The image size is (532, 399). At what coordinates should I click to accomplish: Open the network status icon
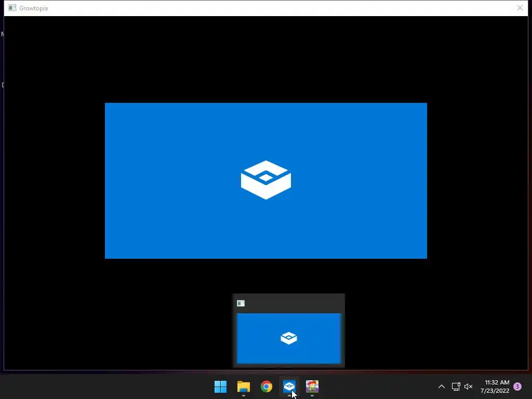[456, 387]
